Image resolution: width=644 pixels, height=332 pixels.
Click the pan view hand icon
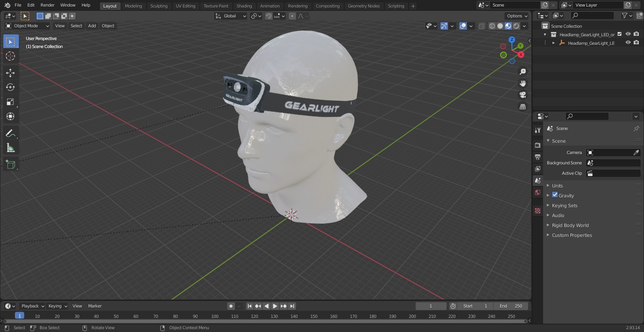tap(523, 83)
